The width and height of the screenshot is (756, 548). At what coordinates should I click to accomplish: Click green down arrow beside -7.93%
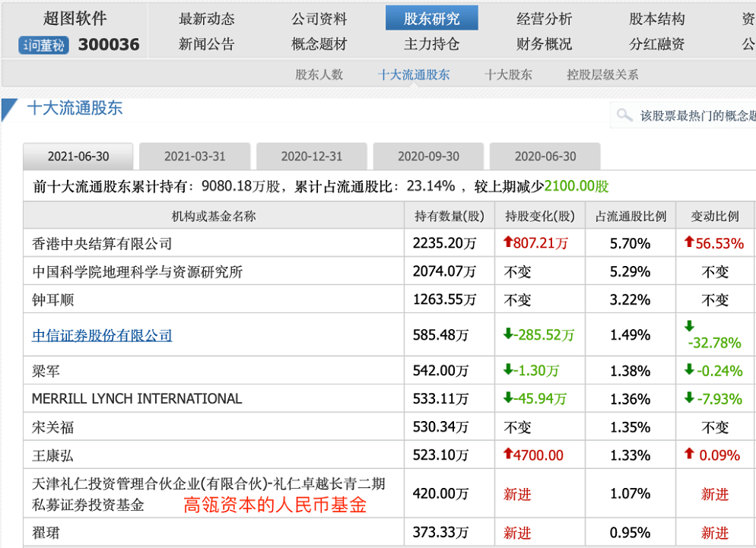[689, 398]
